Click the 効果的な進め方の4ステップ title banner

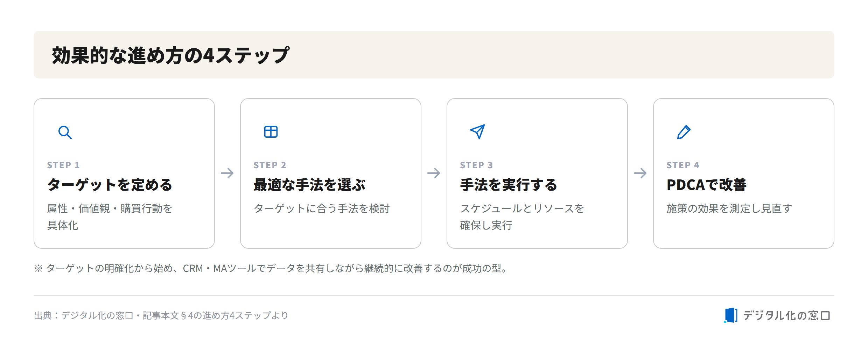click(434, 55)
